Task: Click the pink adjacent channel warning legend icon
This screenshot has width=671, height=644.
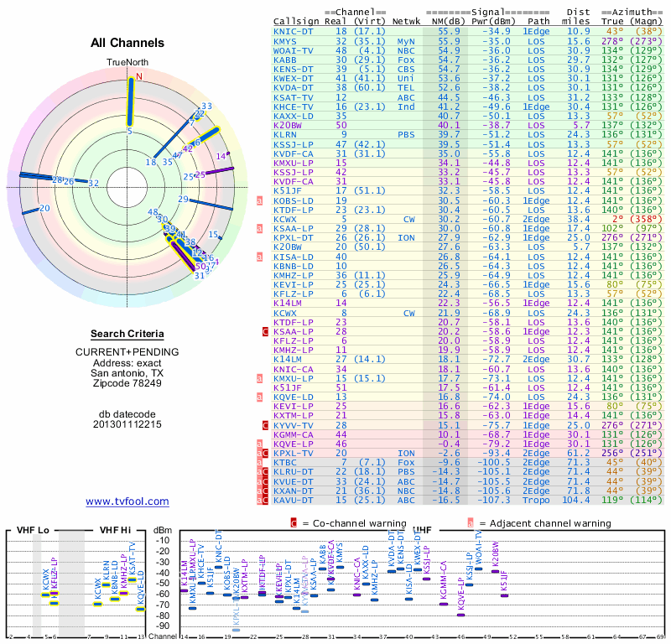Action: [471, 522]
